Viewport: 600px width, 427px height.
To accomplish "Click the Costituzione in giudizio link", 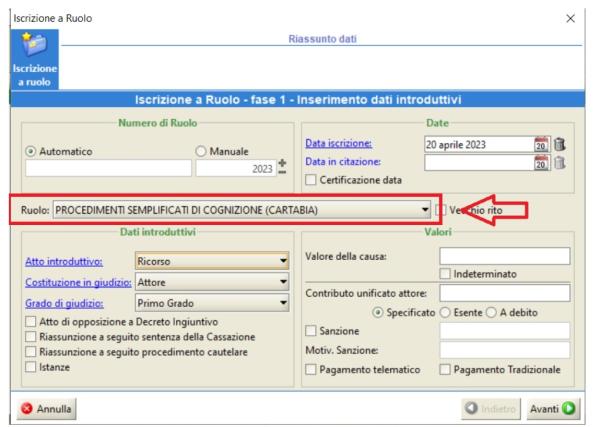I will click(78, 282).
